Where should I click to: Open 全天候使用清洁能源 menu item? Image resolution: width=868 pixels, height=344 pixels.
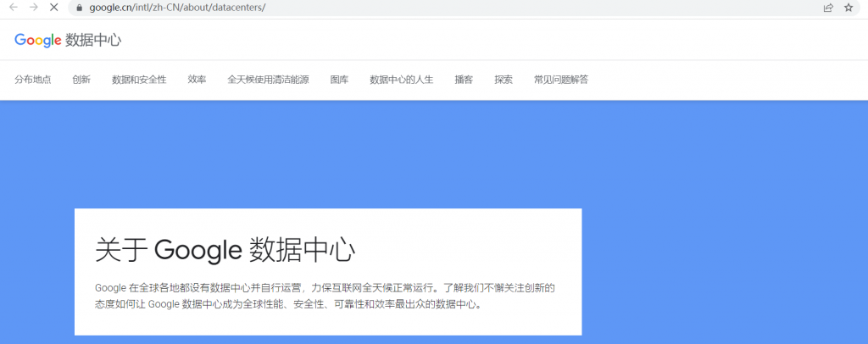coord(268,80)
